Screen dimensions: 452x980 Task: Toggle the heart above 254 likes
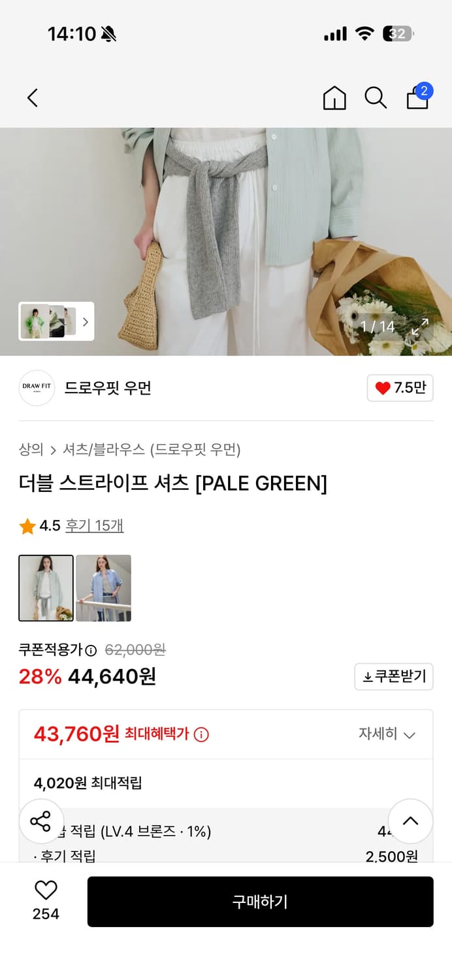click(44, 889)
